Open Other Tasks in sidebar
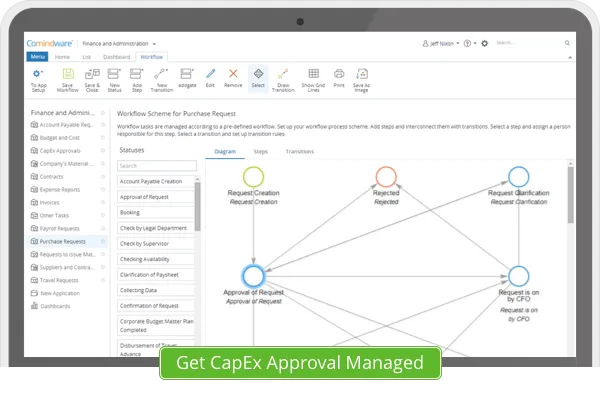600x396 pixels. click(x=54, y=216)
